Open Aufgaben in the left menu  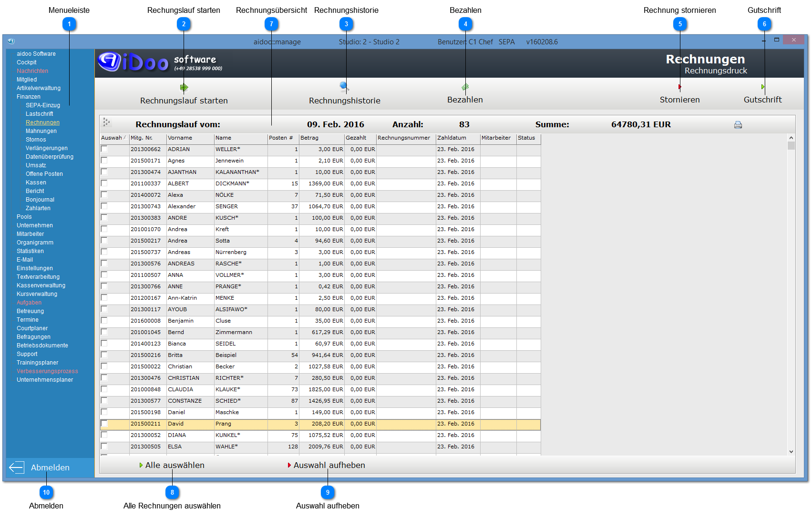click(29, 303)
